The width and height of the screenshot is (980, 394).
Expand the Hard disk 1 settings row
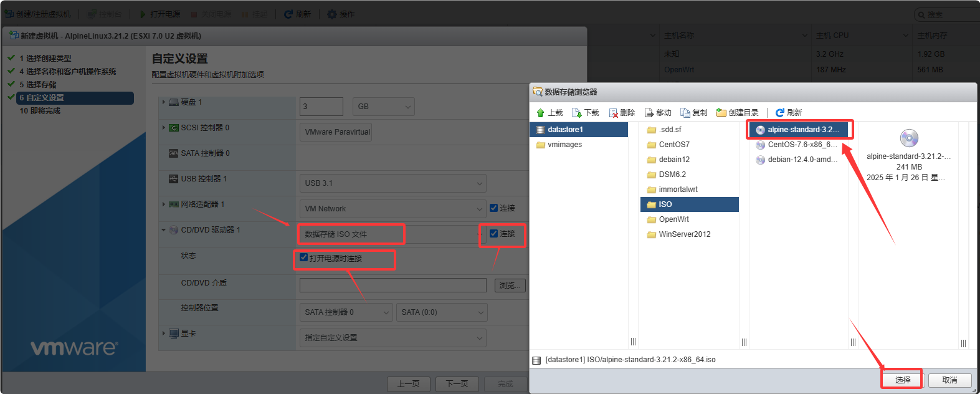[164, 102]
